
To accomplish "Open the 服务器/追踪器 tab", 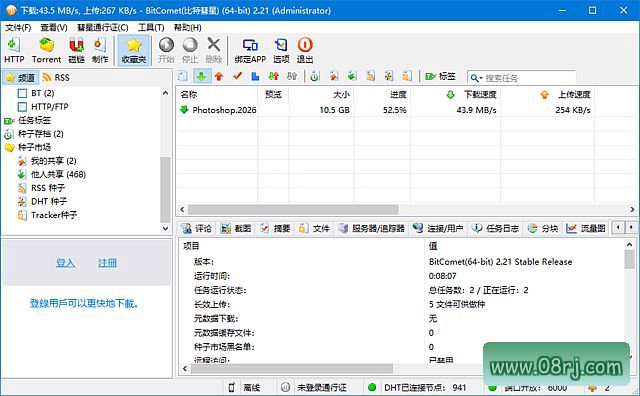I will coord(371,228).
